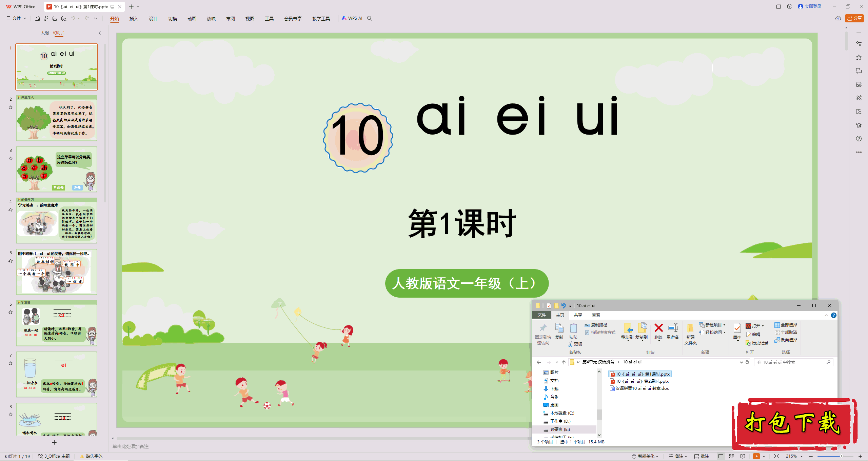This screenshot has height=461, width=868.
Task: Open new tab dropdown arrow after plus
Action: (138, 7)
